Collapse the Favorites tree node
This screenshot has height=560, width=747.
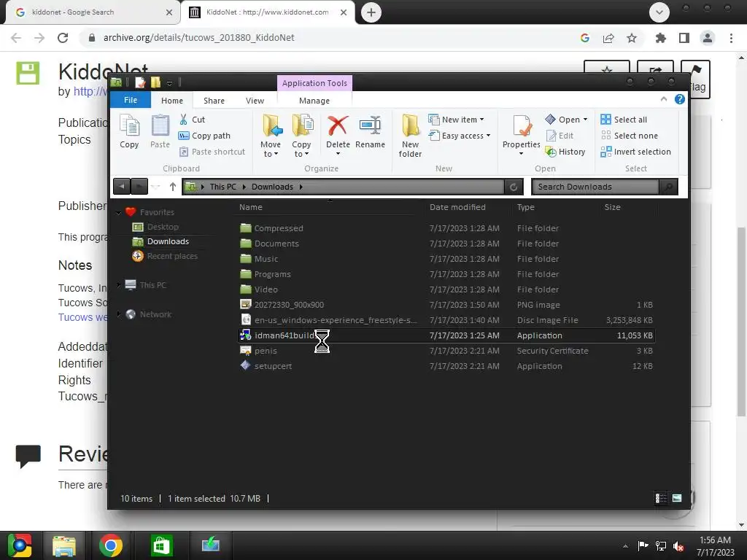coord(119,212)
